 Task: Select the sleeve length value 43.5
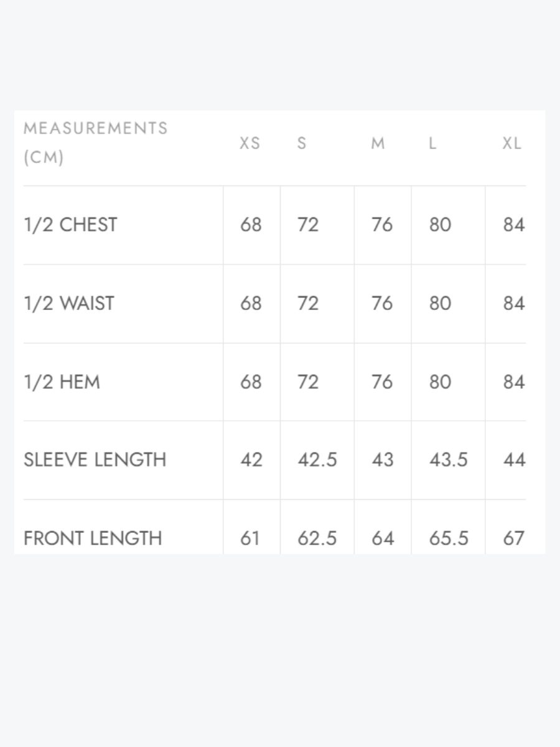click(449, 460)
